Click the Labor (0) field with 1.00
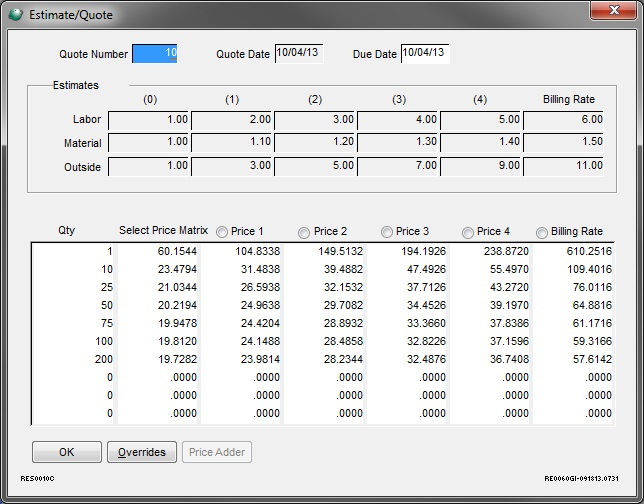 (x=148, y=120)
